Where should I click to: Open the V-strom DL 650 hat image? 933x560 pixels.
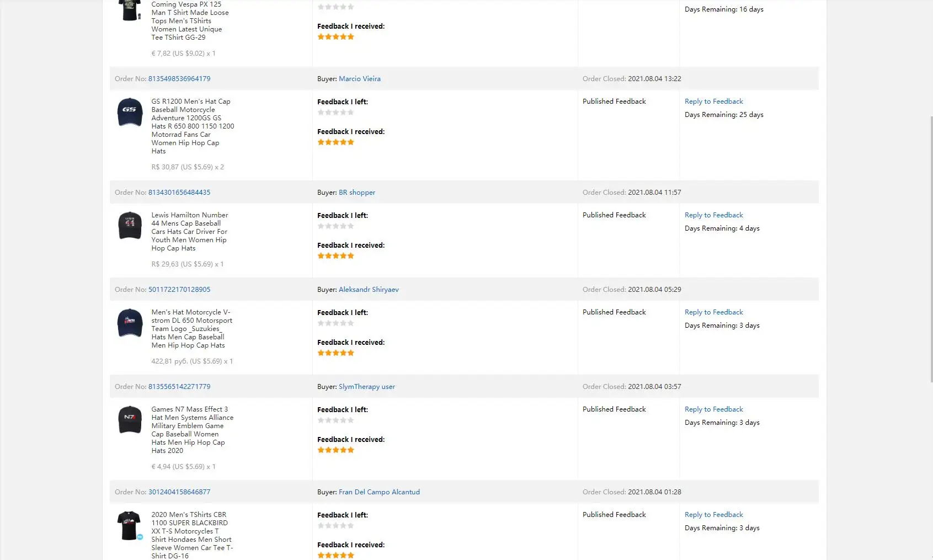[130, 323]
